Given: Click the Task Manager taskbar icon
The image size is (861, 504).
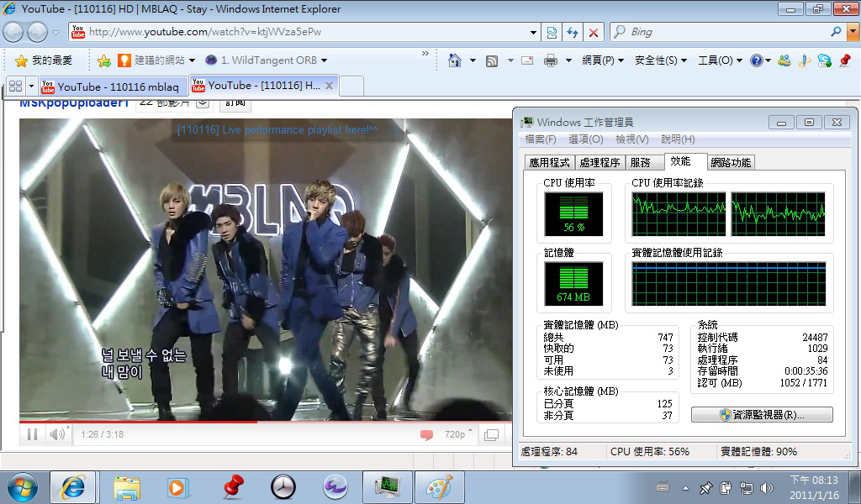Looking at the screenshot, I should coord(387,487).
